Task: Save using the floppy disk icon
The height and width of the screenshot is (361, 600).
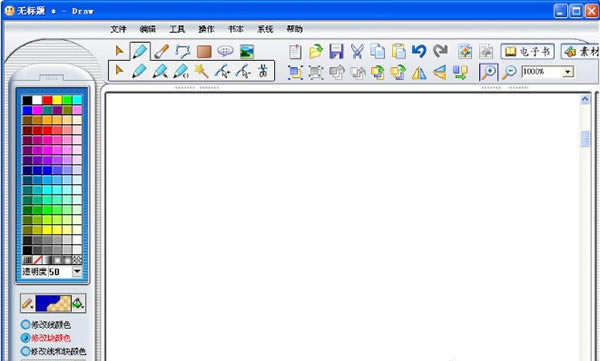Action: [x=336, y=52]
